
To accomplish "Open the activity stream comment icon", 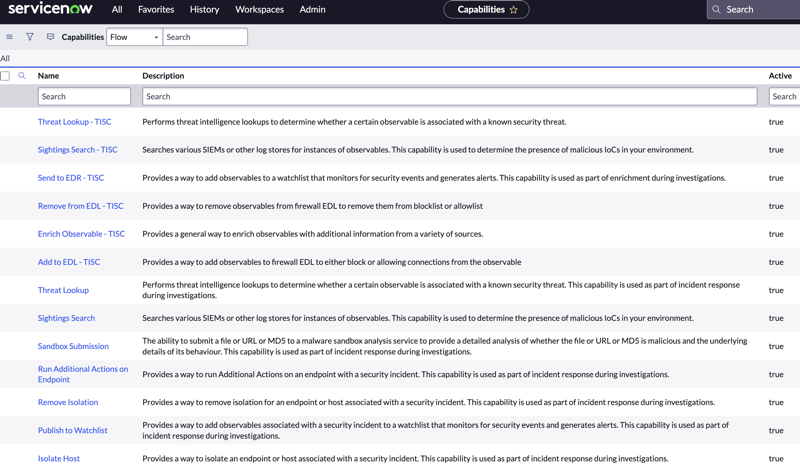I will click(x=50, y=37).
